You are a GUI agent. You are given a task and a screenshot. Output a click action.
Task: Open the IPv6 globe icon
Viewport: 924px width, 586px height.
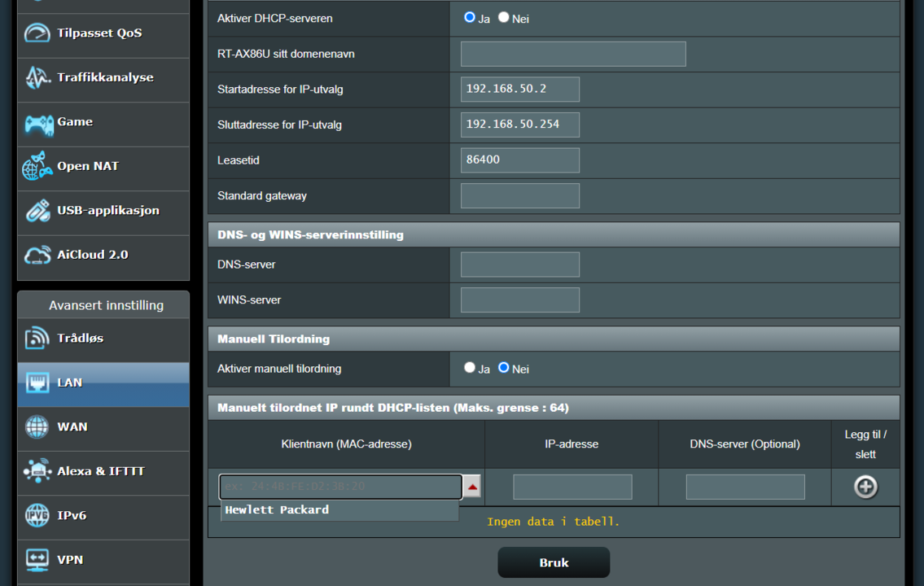37,516
